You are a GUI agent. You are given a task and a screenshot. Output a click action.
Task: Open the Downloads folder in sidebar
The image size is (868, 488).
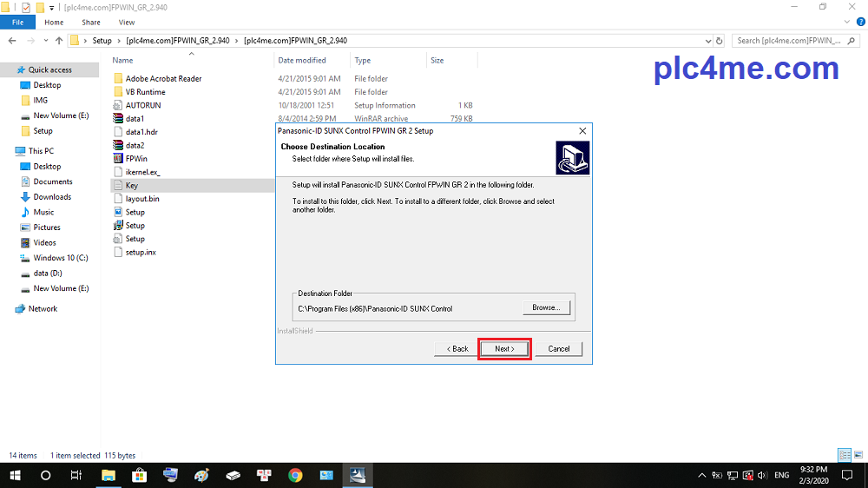[52, 197]
